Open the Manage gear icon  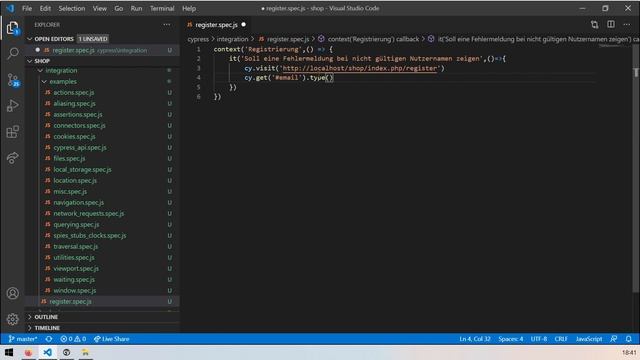[x=13, y=319]
